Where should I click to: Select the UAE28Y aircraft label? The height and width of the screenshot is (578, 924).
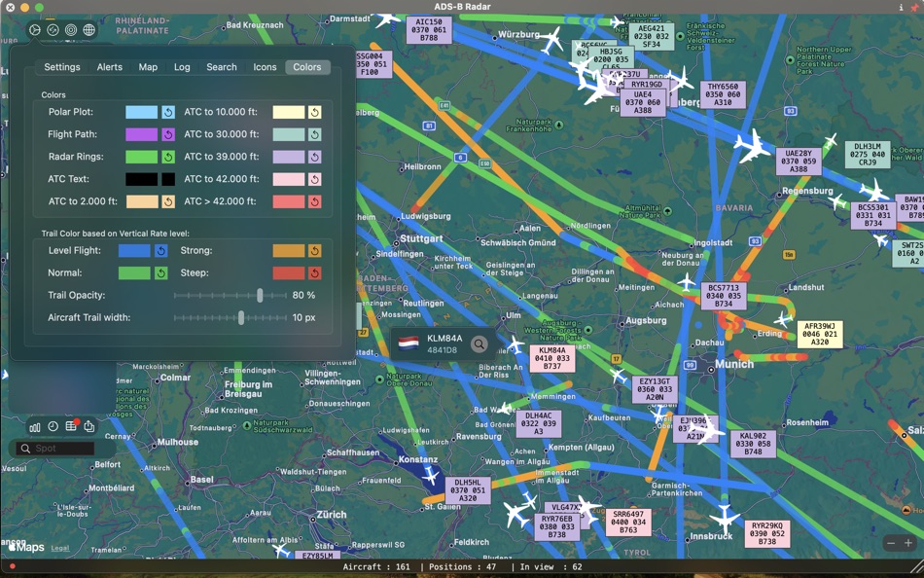click(x=799, y=162)
